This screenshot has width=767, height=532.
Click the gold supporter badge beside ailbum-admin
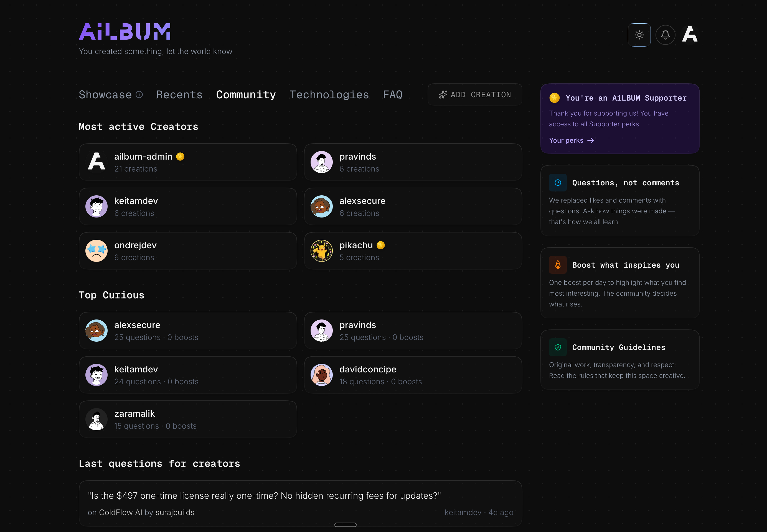(180, 156)
